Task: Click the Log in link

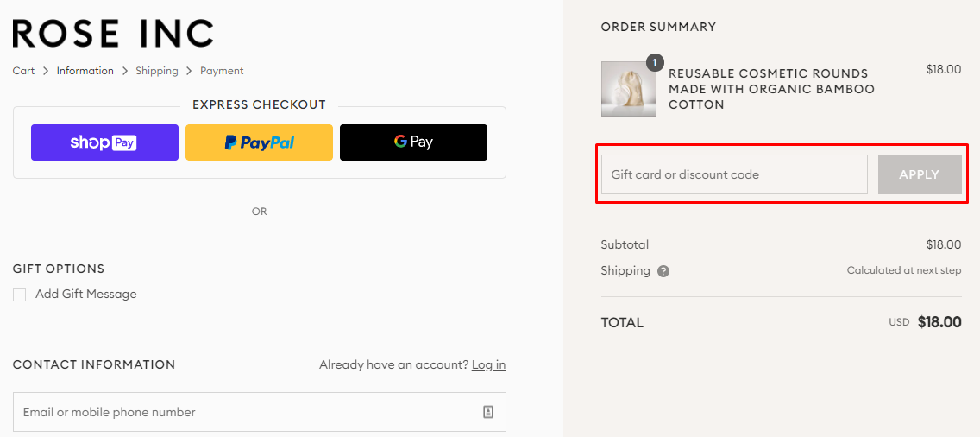Action: [488, 364]
